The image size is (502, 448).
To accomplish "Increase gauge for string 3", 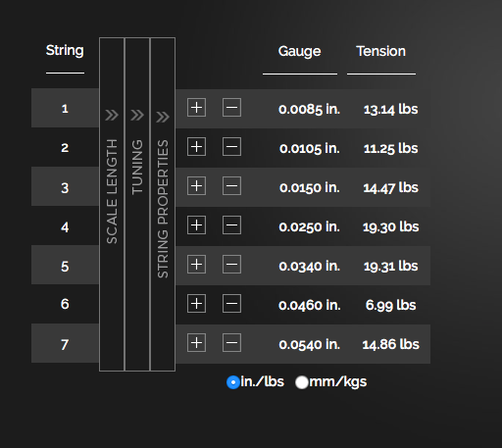I will coord(196,185).
